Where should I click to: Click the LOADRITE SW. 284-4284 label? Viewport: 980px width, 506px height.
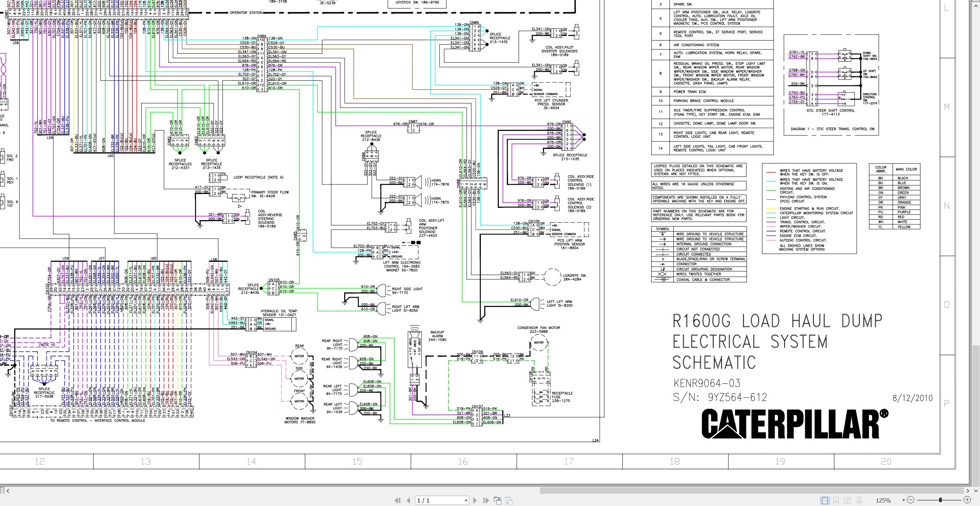tap(575, 277)
